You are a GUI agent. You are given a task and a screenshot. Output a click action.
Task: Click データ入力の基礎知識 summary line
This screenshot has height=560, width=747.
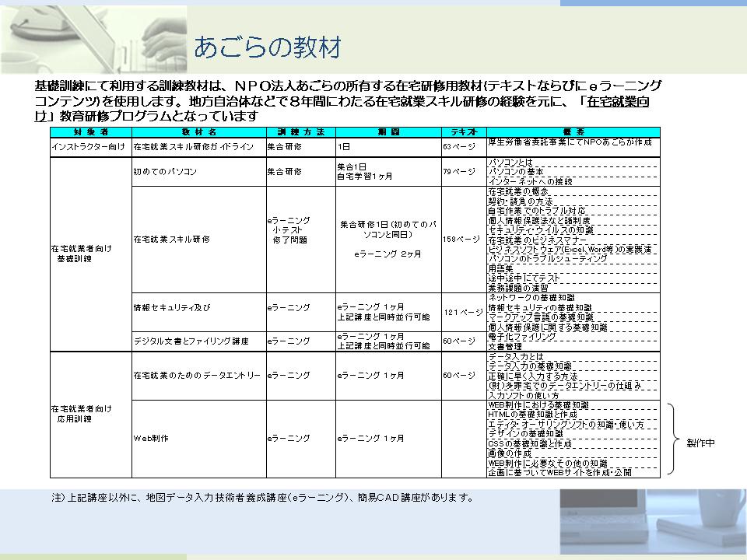coord(530,366)
